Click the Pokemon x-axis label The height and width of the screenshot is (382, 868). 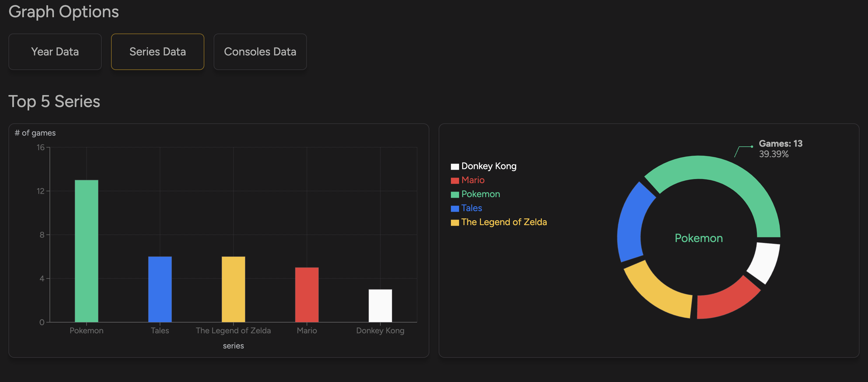coord(86,330)
